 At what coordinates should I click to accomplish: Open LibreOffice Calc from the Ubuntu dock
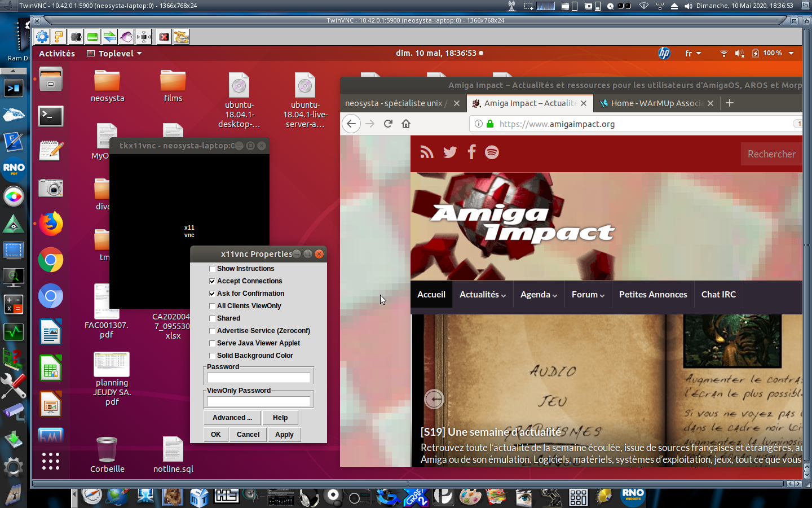click(x=51, y=368)
